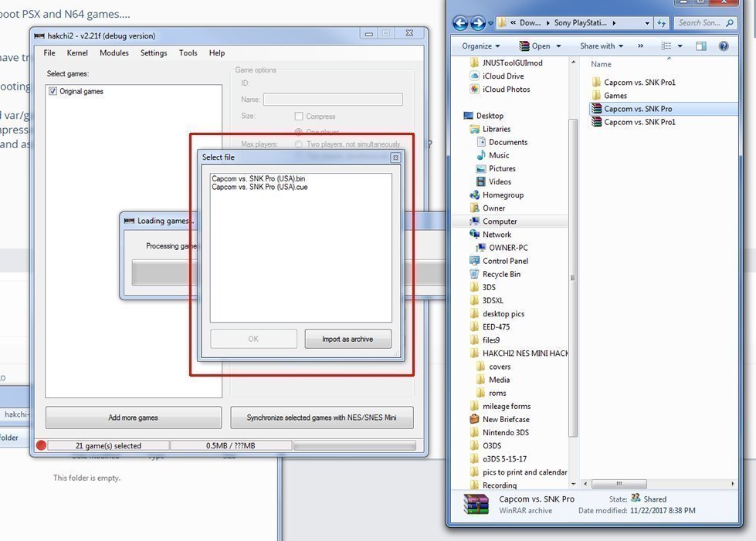This screenshot has height=541, width=756.
Task: Select the Games folder in file list
Action: point(615,96)
